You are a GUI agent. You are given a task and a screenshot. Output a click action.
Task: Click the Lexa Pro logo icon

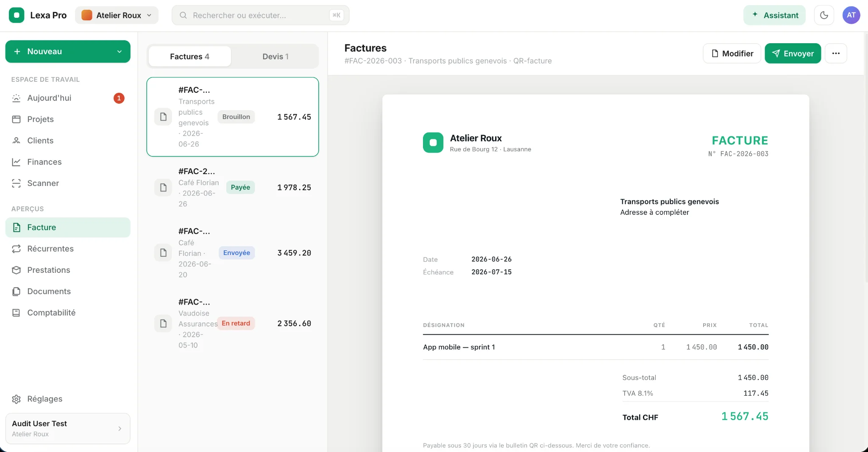[x=17, y=15]
